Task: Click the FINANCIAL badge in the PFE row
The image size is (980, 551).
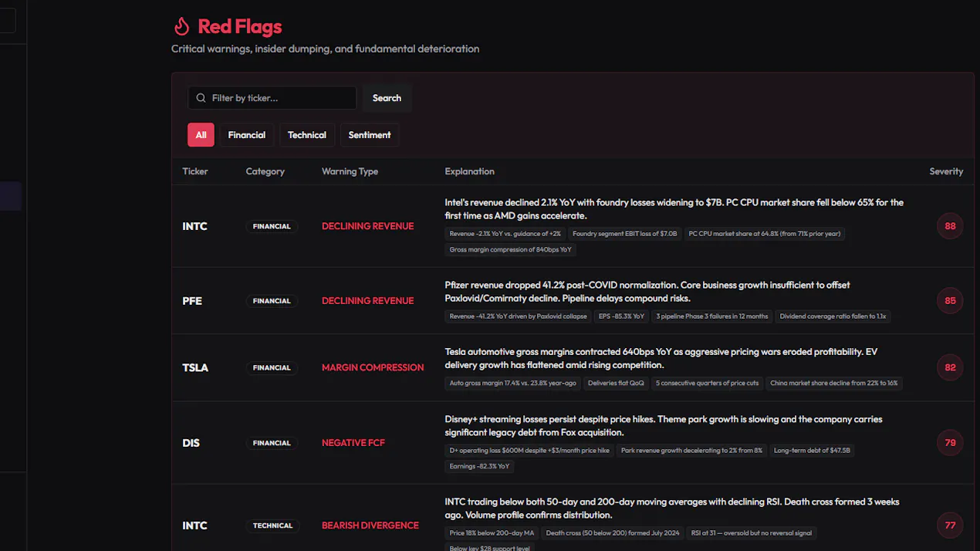Action: click(272, 301)
